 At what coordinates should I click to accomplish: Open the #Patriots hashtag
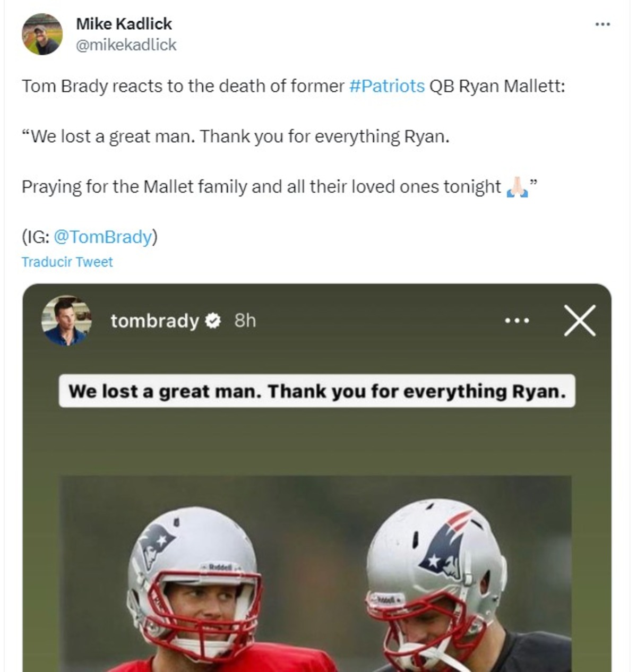[x=387, y=86]
